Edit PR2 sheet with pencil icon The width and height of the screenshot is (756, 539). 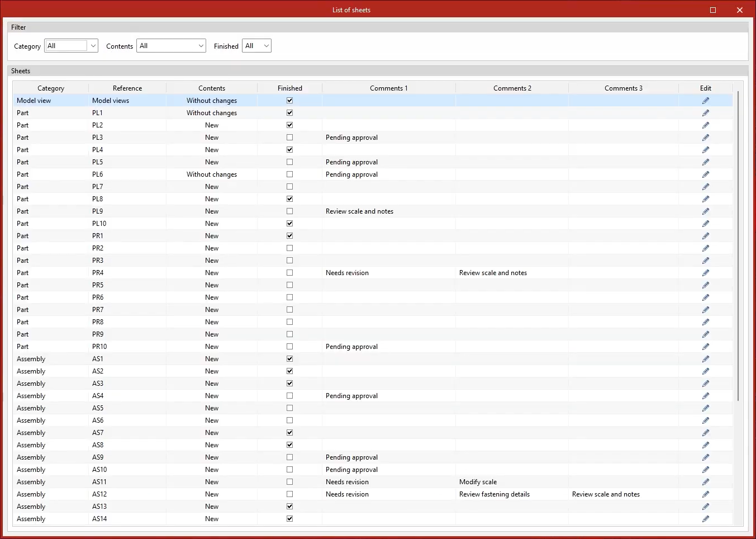[x=706, y=248]
